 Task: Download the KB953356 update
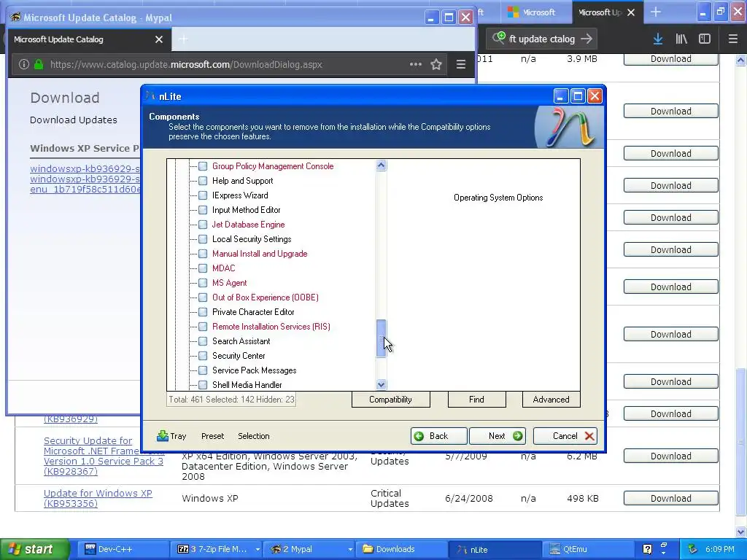(671, 498)
